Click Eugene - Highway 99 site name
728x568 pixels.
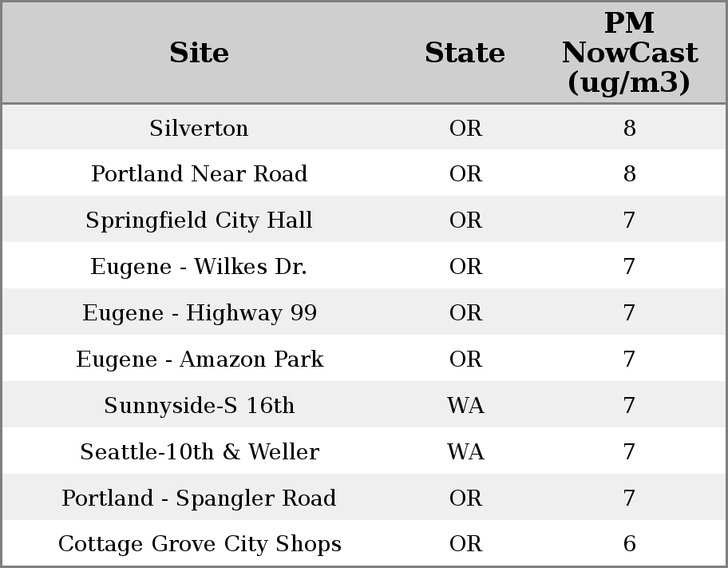(199, 313)
